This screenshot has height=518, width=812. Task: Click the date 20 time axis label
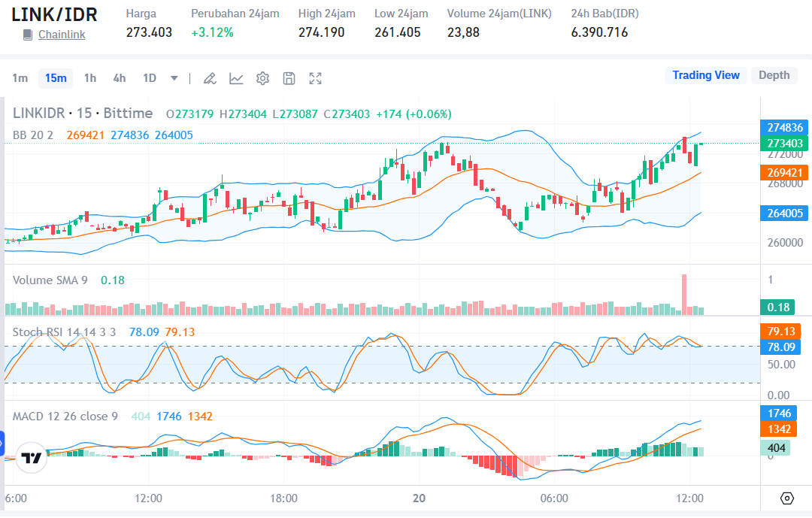pos(419,498)
